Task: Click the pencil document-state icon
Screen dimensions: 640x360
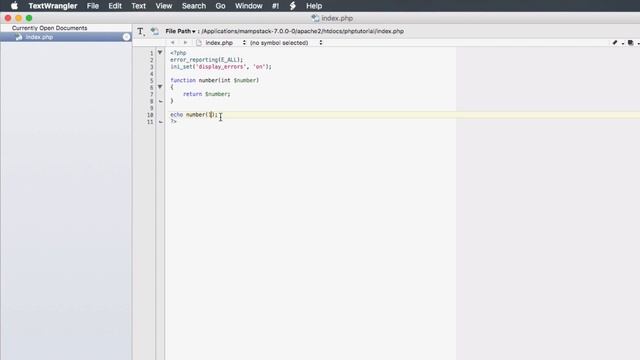Action: [x=615, y=42]
